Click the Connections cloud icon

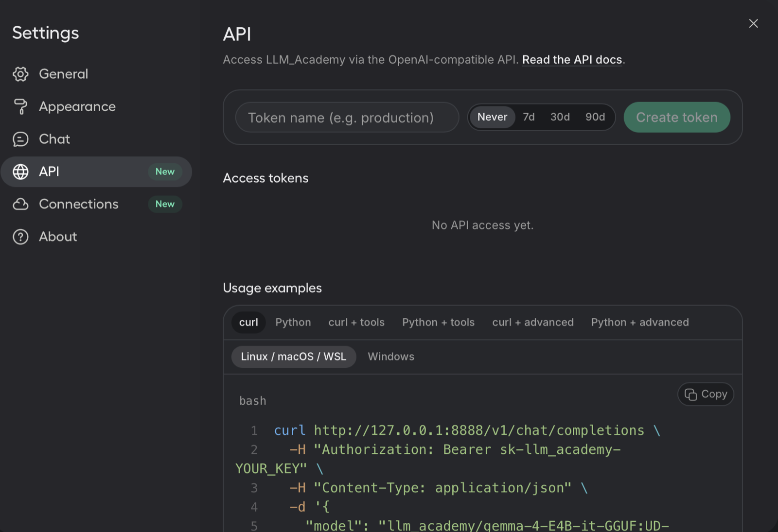click(20, 204)
